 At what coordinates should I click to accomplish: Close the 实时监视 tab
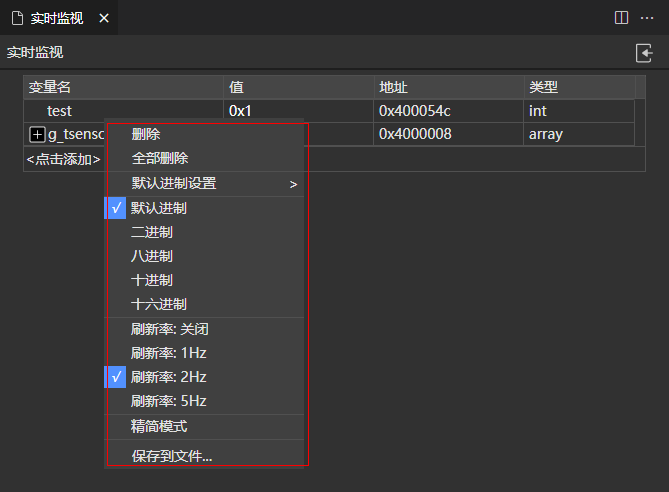(x=102, y=18)
